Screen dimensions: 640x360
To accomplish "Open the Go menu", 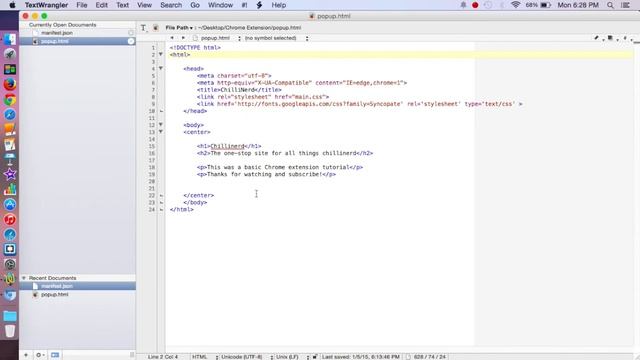I will [195, 5].
